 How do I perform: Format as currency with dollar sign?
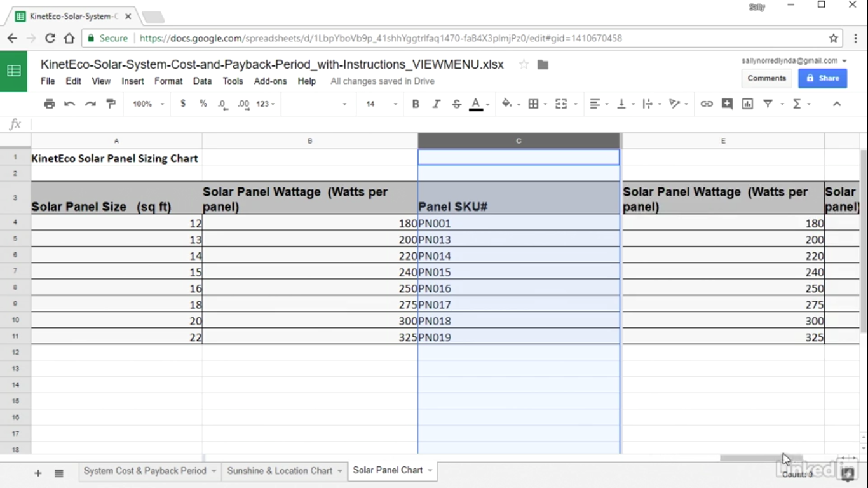183,104
